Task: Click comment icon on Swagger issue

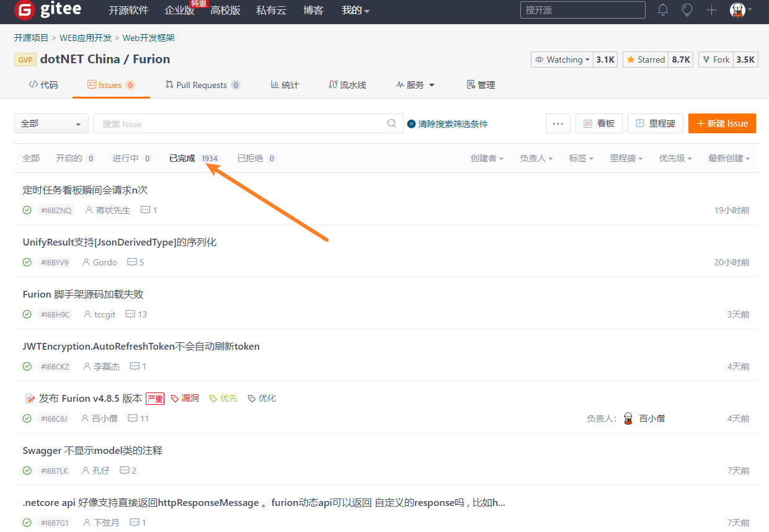Action: pos(125,471)
